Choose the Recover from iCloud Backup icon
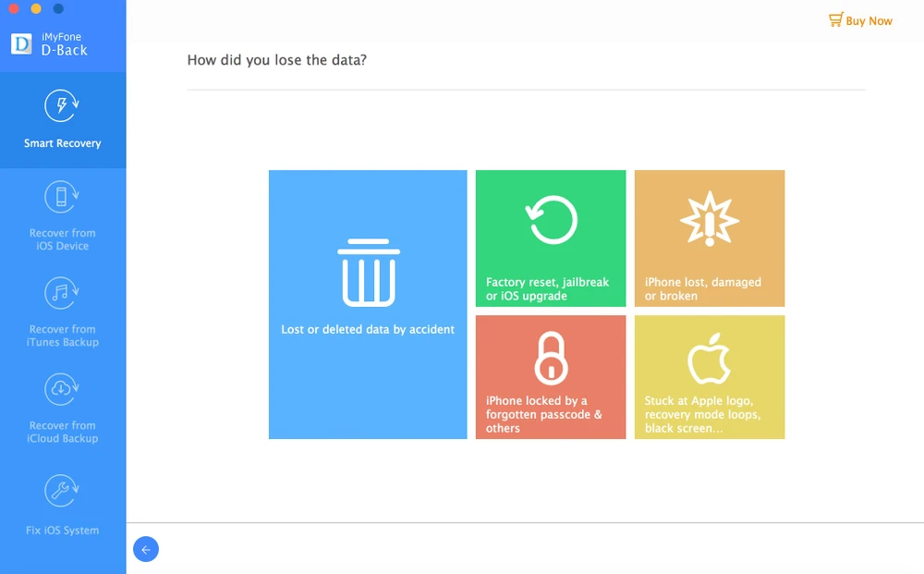Screen dimensions: 924x574 pyautogui.click(x=62, y=389)
